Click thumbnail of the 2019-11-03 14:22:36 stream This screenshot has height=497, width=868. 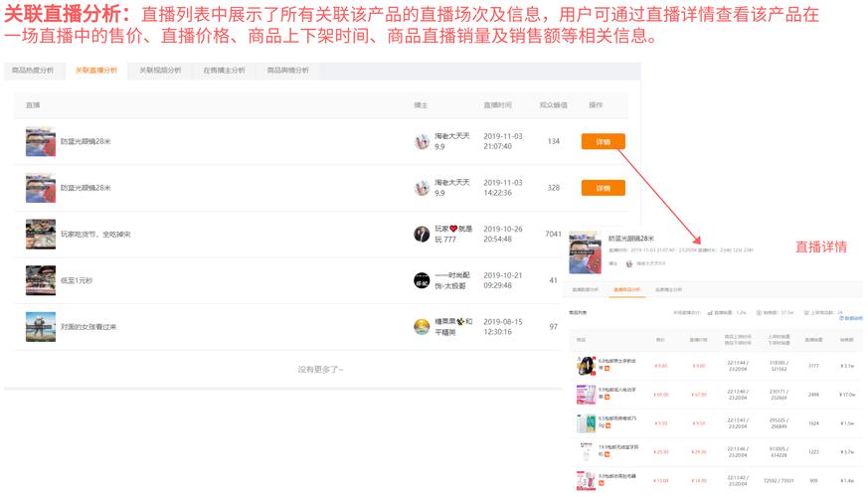(x=41, y=188)
